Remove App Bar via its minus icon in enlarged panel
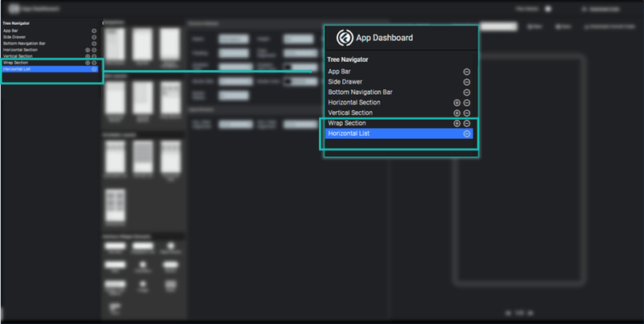This screenshot has height=324, width=644. pos(467,72)
